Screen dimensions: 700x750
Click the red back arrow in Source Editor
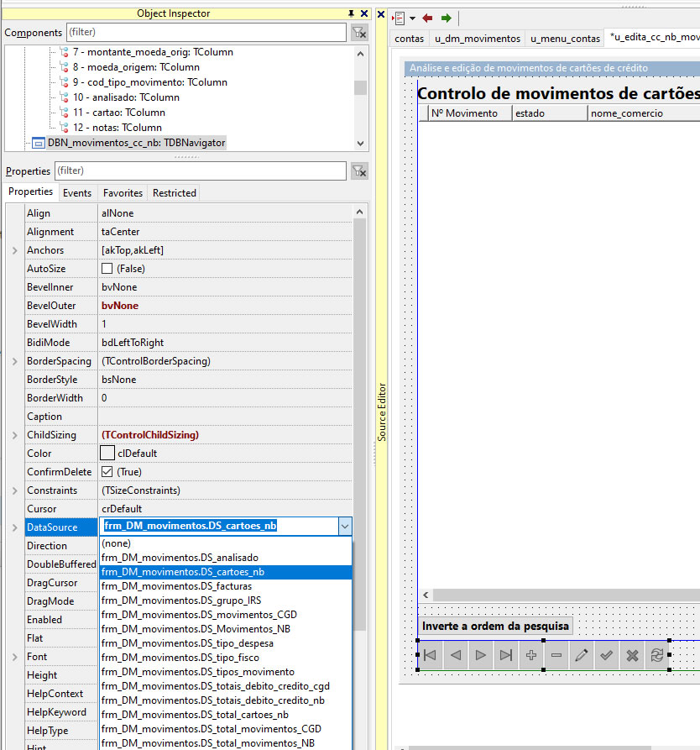pos(428,18)
